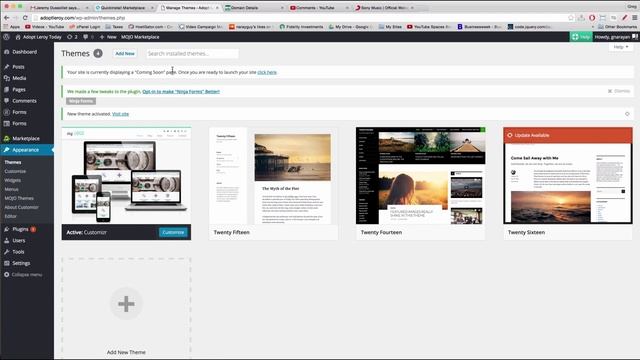This screenshot has height=360, width=640.
Task: Click the browser address bar
Action: [300, 18]
